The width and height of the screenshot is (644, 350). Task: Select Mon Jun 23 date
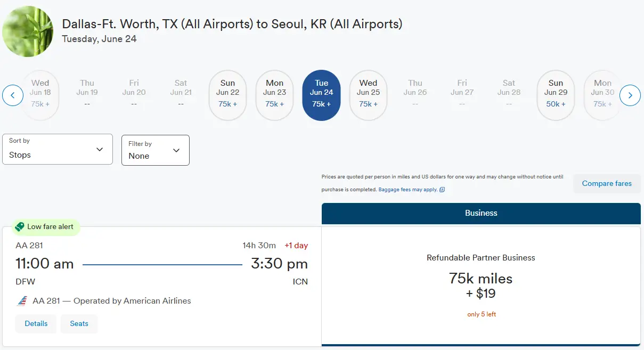[x=274, y=95]
